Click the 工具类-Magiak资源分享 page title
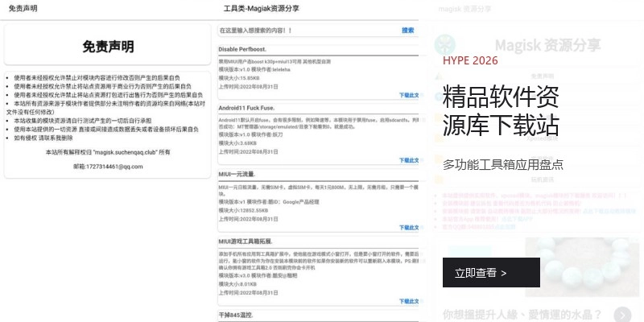This screenshot has height=322, width=644. (261, 9)
